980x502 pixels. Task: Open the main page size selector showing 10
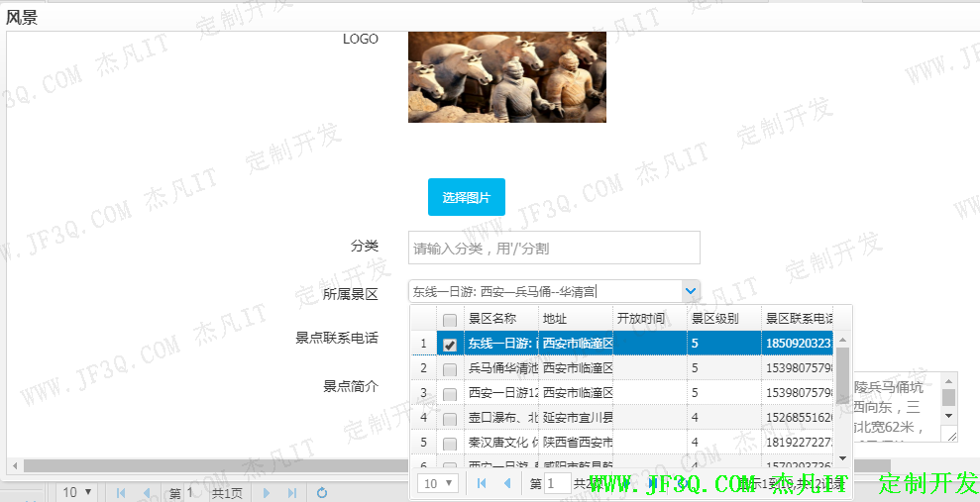(77, 492)
